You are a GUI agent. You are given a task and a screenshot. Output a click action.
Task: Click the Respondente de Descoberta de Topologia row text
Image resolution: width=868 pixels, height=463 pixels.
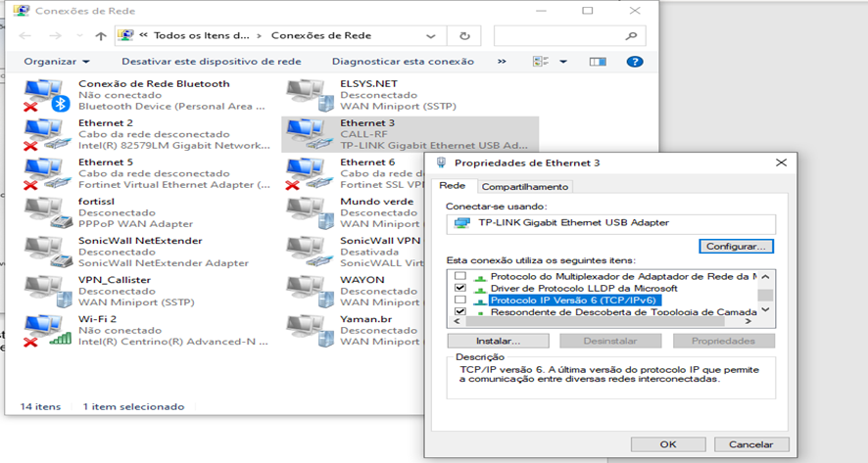623,311
